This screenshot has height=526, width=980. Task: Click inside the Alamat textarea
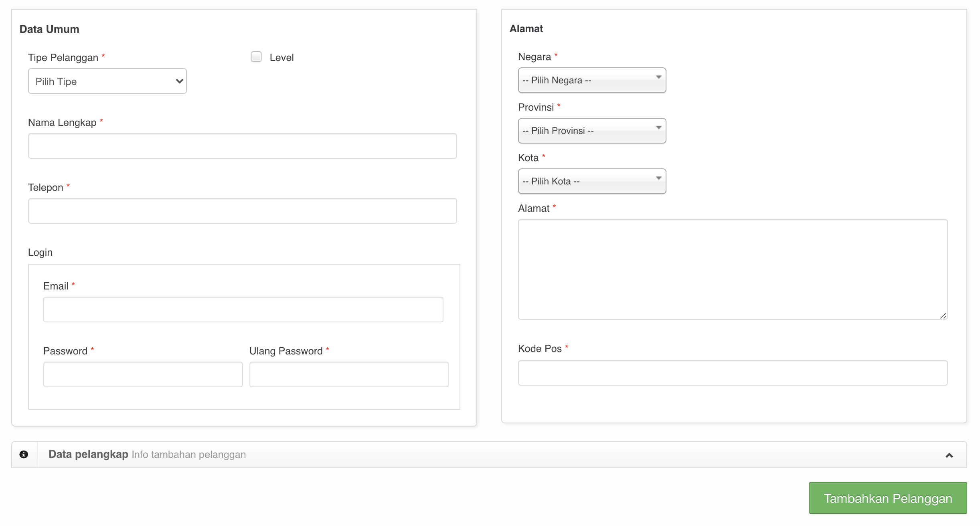pos(732,269)
